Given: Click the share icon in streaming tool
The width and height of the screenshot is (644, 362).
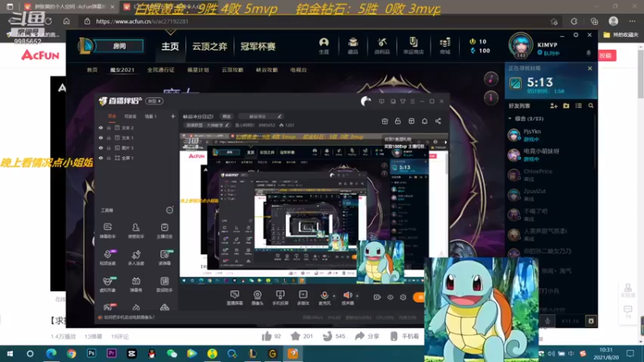Looking at the screenshot, I should 438,121.
